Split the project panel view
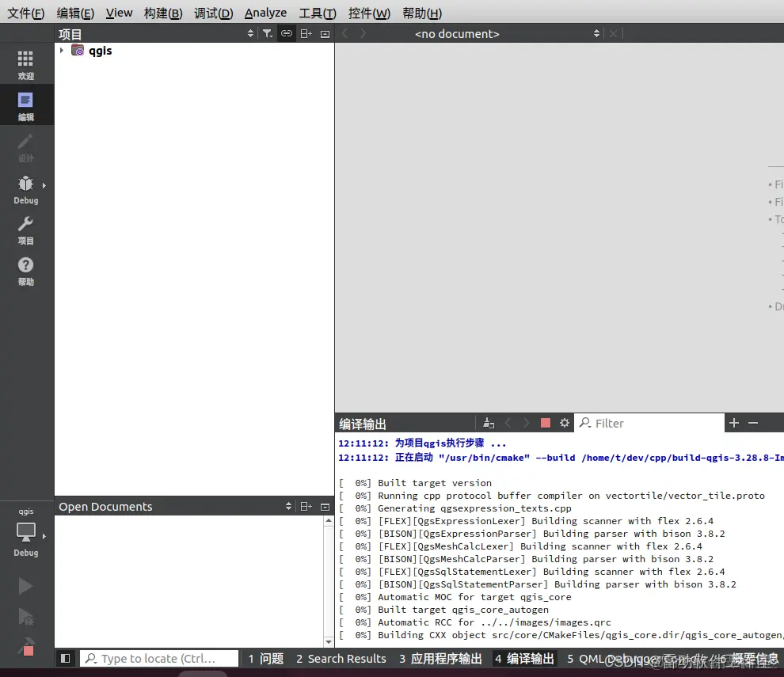This screenshot has width=784, height=677. pyautogui.click(x=306, y=33)
